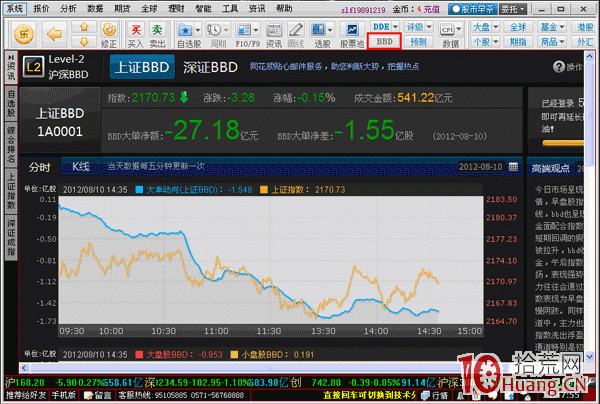
Task: Expand the 数据 dropdown arrow
Action: [x=459, y=29]
